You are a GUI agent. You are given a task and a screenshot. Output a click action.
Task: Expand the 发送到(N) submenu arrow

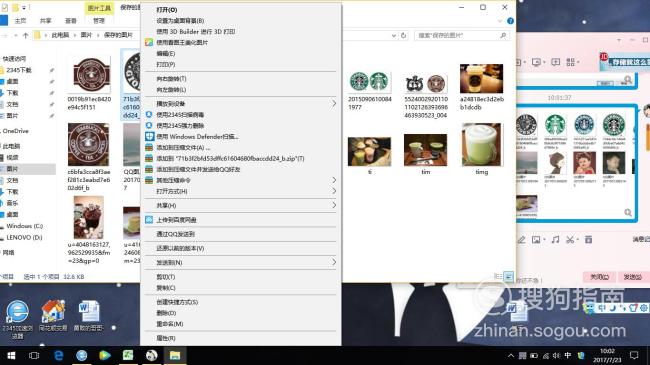point(334,262)
